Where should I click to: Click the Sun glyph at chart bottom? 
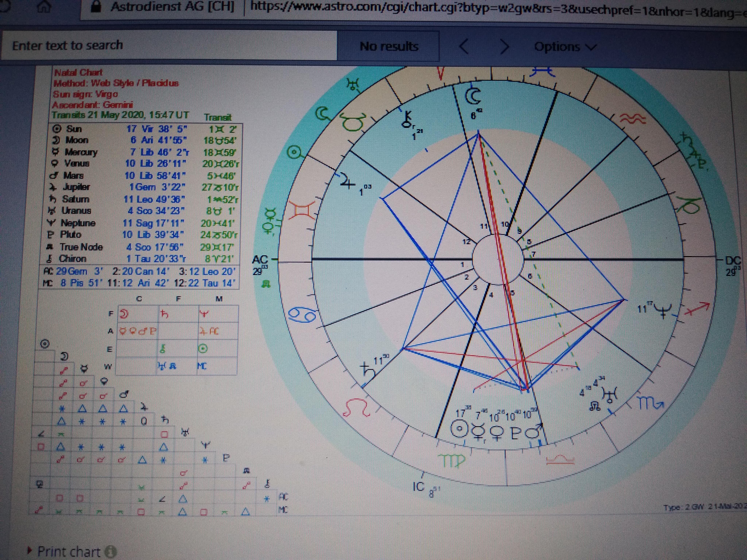[x=459, y=429]
